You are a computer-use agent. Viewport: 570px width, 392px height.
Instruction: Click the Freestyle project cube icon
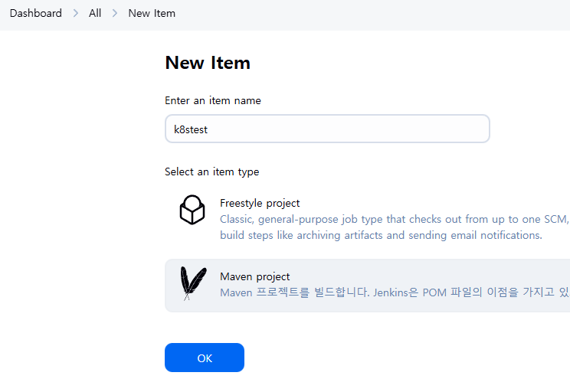pos(192,210)
